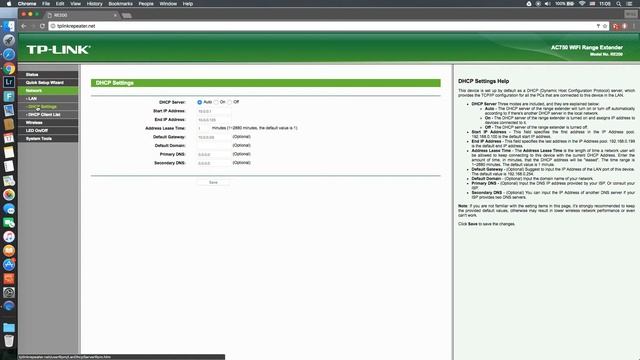Image resolution: width=640 pixels, height=360 pixels.
Task: Click the TP-LINK logo
Action: pos(58,49)
